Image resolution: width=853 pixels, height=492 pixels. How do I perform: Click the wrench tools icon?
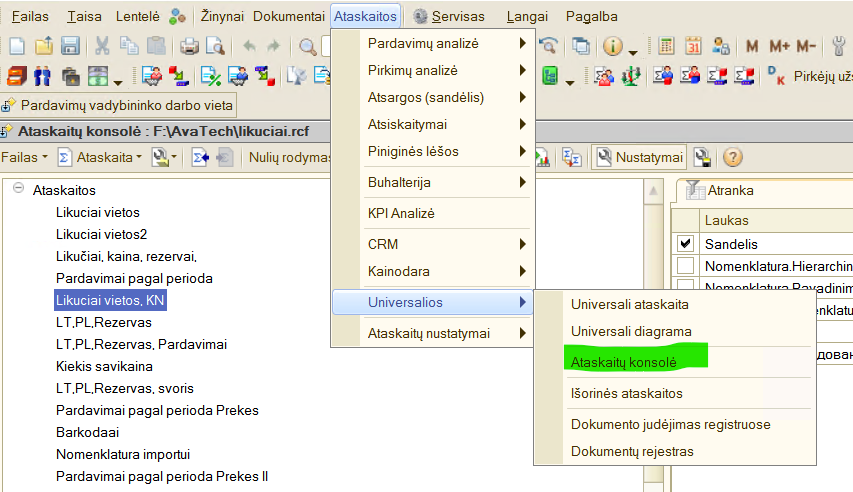(840, 46)
